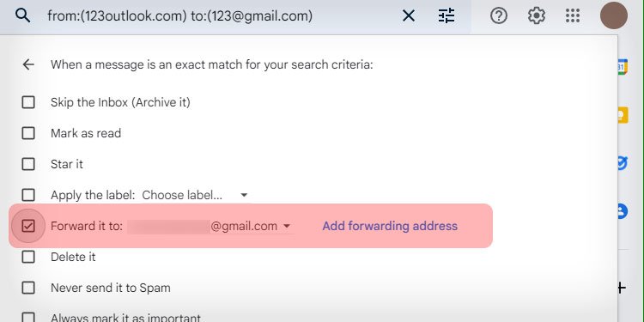Open Contacts in the side panel
This screenshot has width=644, height=322.
[623, 211]
